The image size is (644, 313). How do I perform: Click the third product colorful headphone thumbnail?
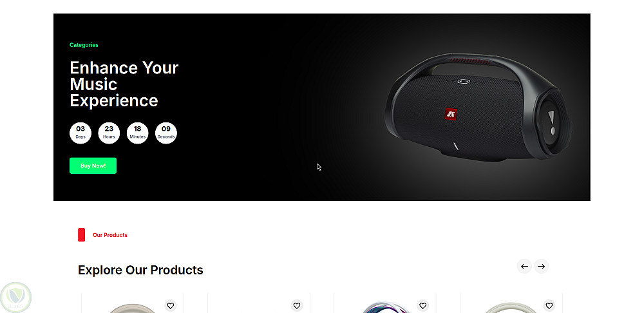pyautogui.click(x=386, y=307)
